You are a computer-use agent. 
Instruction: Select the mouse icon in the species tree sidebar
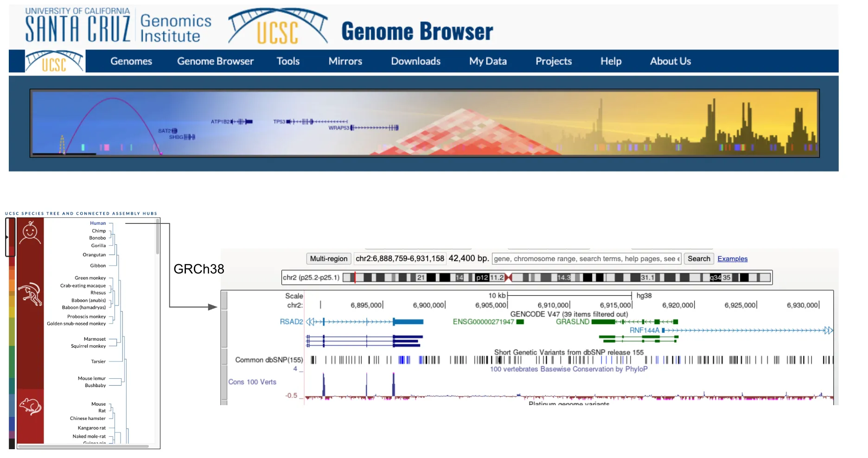pyautogui.click(x=31, y=406)
